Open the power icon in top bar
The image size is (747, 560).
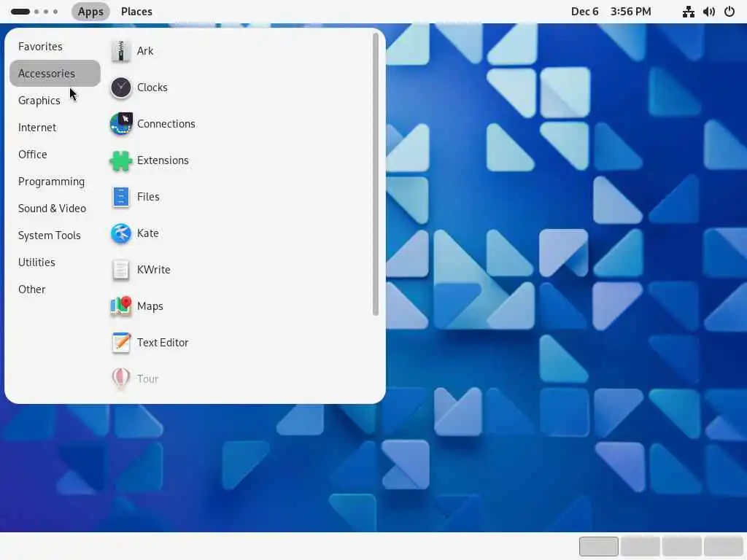coord(729,12)
